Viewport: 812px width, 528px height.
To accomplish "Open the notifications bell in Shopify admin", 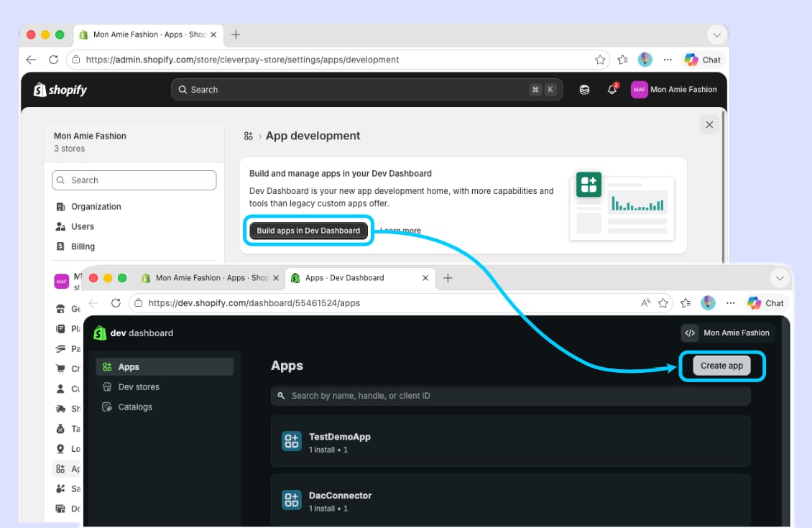I will coord(612,90).
